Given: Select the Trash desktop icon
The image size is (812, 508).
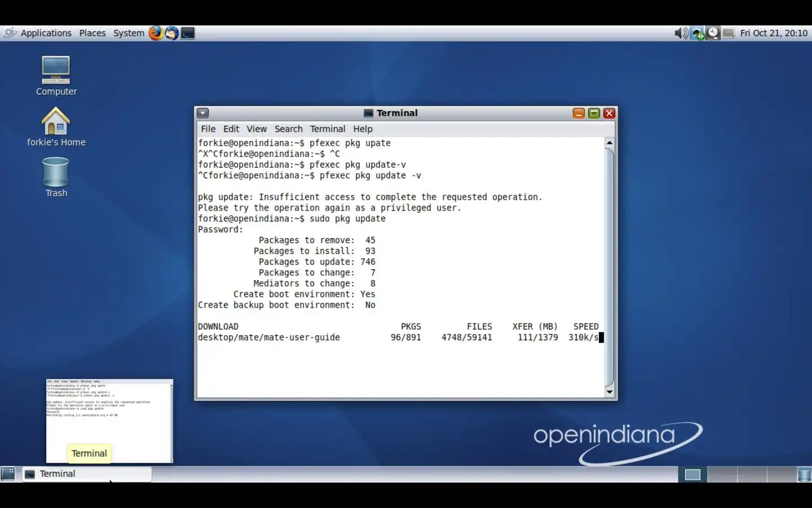Looking at the screenshot, I should tap(56, 177).
